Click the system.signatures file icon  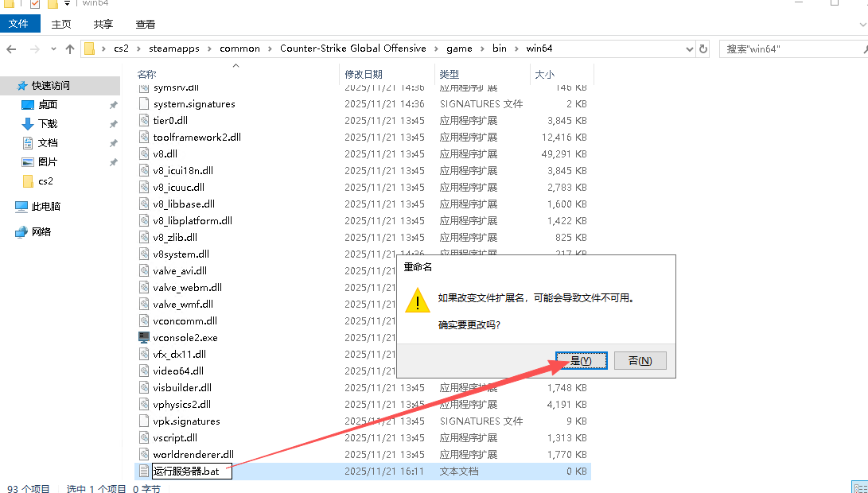[144, 104]
